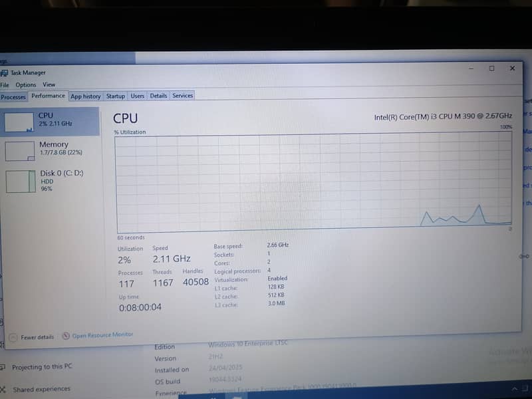Click the up time 0:08:00:04 value
This screenshot has height=399, width=532.
click(140, 307)
